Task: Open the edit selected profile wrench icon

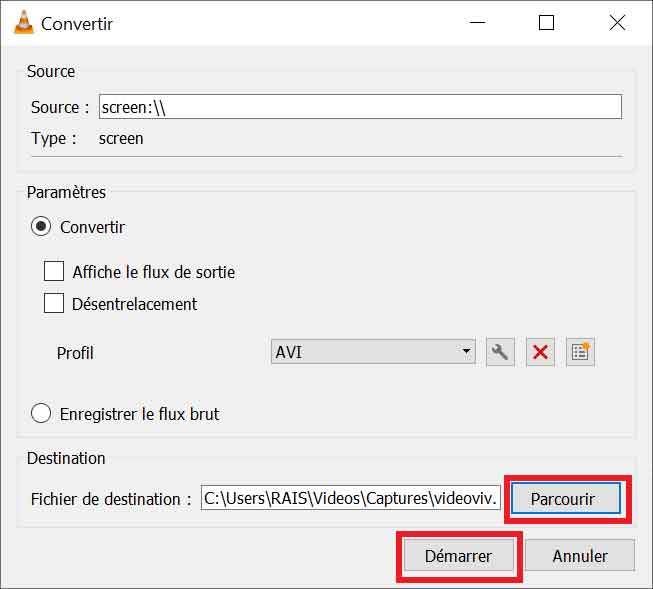Action: [500, 352]
